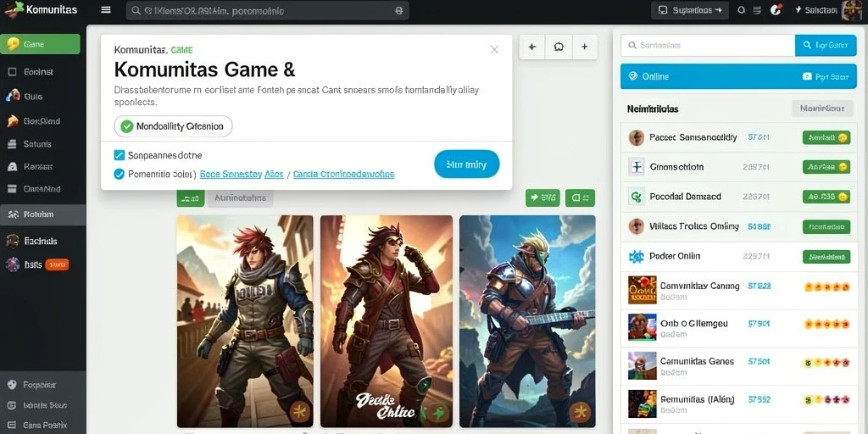Open the Sahctam menu in the top bar

(815, 10)
